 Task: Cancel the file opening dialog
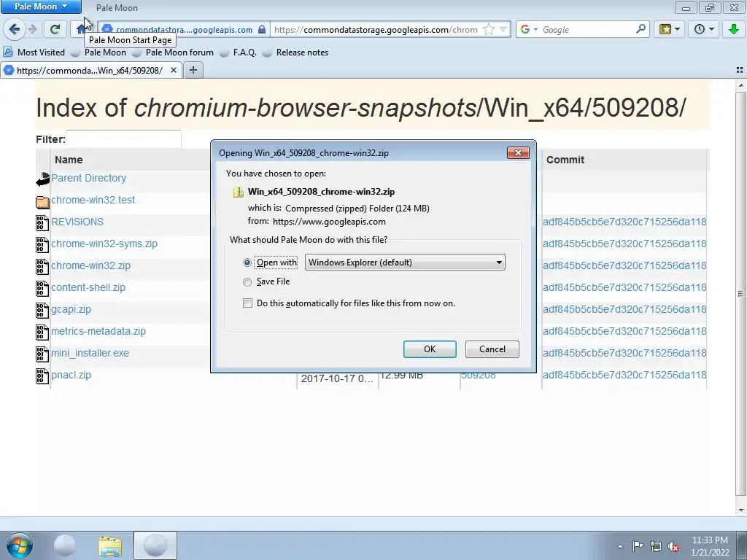click(492, 349)
